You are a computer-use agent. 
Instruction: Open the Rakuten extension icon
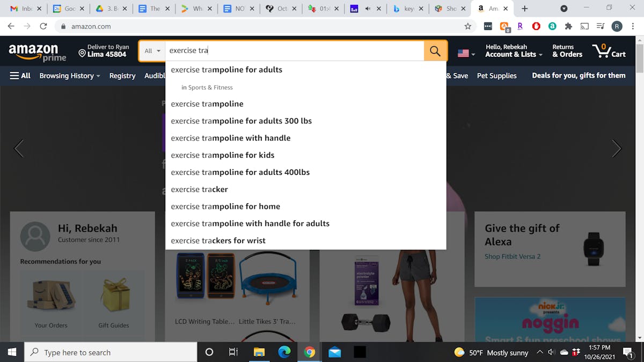pos(520,26)
